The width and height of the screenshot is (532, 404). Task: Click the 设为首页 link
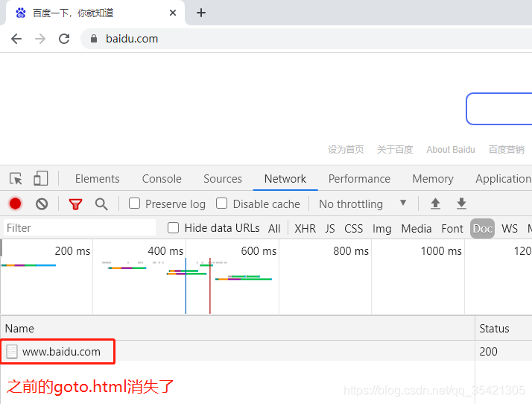pyautogui.click(x=346, y=149)
